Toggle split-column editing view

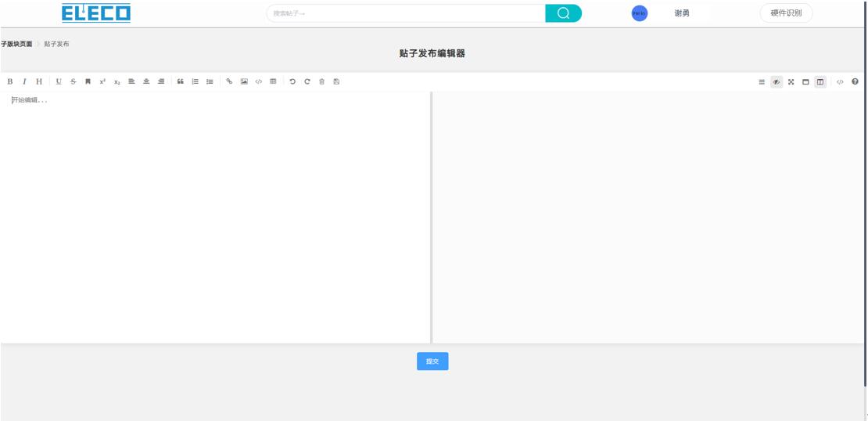820,82
